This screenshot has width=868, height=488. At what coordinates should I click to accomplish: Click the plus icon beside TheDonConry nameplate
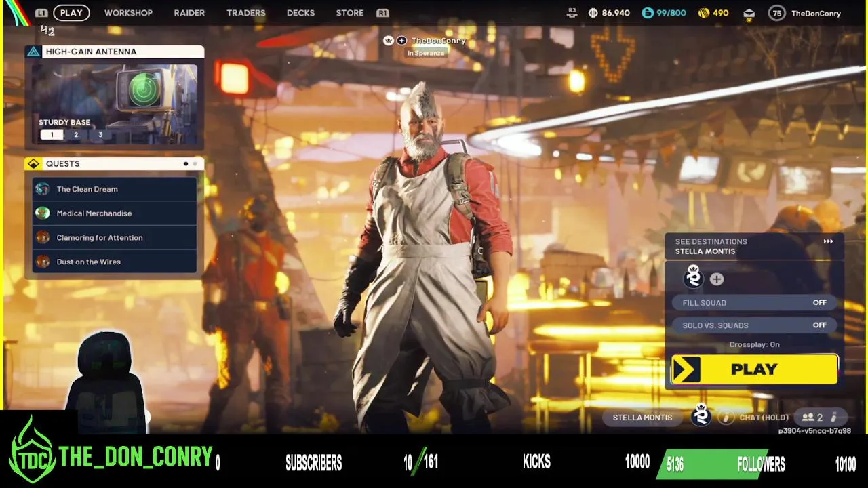coord(401,41)
